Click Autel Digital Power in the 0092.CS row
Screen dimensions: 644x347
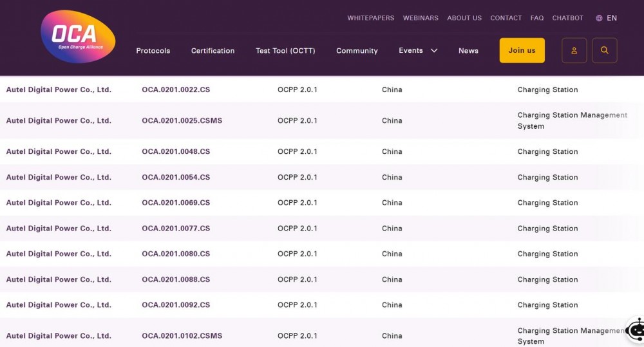click(x=59, y=305)
